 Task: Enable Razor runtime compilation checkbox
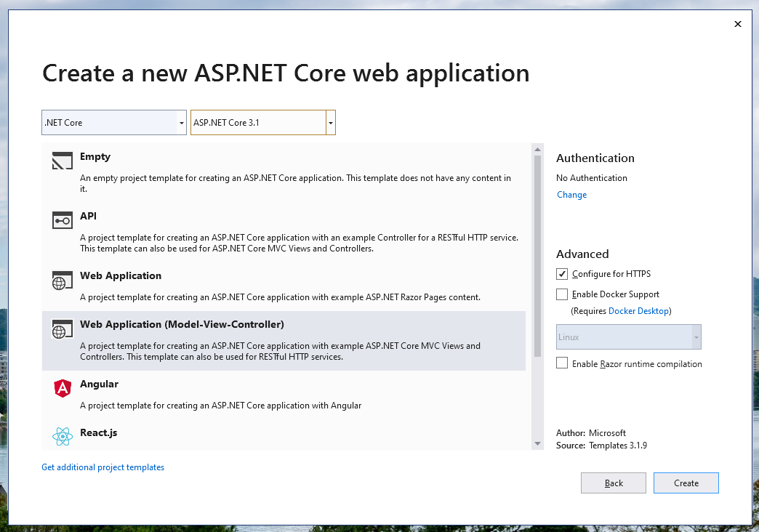562,363
